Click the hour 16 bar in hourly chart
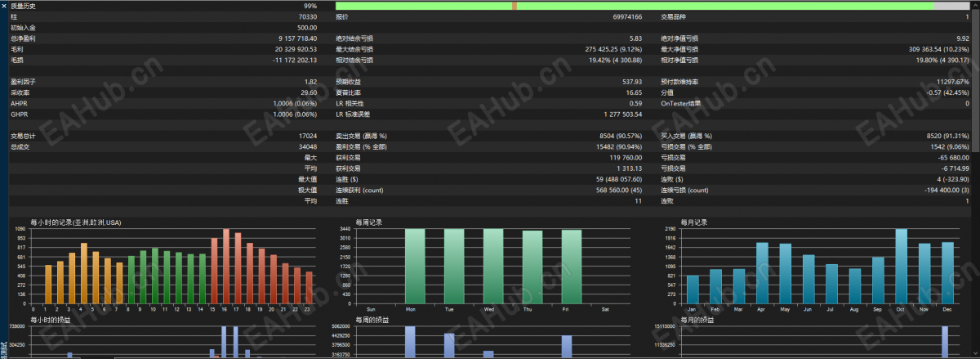 (x=226, y=267)
